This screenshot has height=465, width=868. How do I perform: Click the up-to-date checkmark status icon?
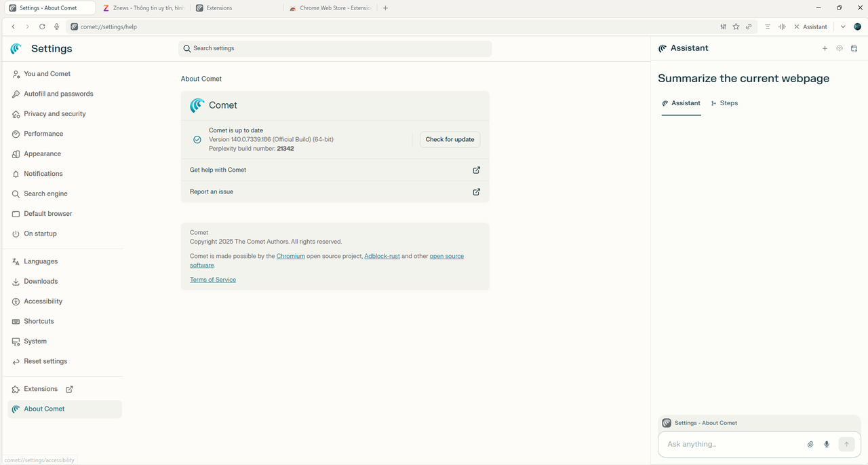(197, 139)
